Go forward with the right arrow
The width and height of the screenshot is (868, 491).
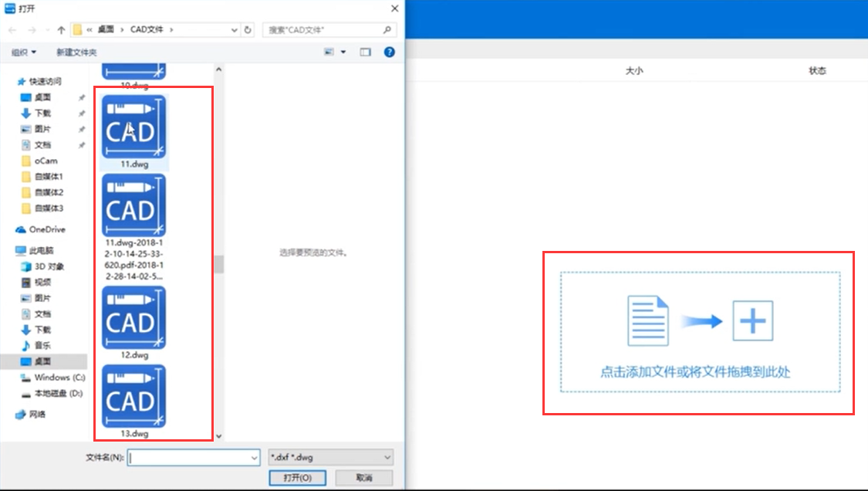[32, 30]
